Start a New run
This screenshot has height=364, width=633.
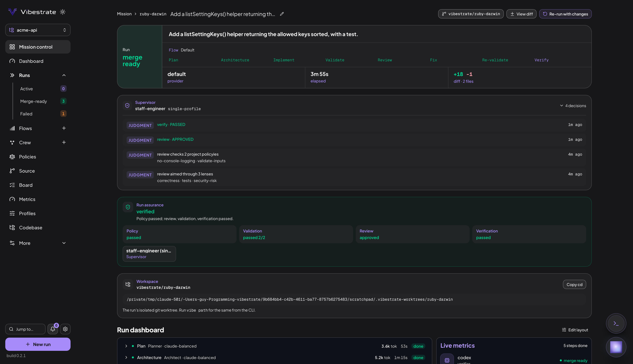point(38,344)
